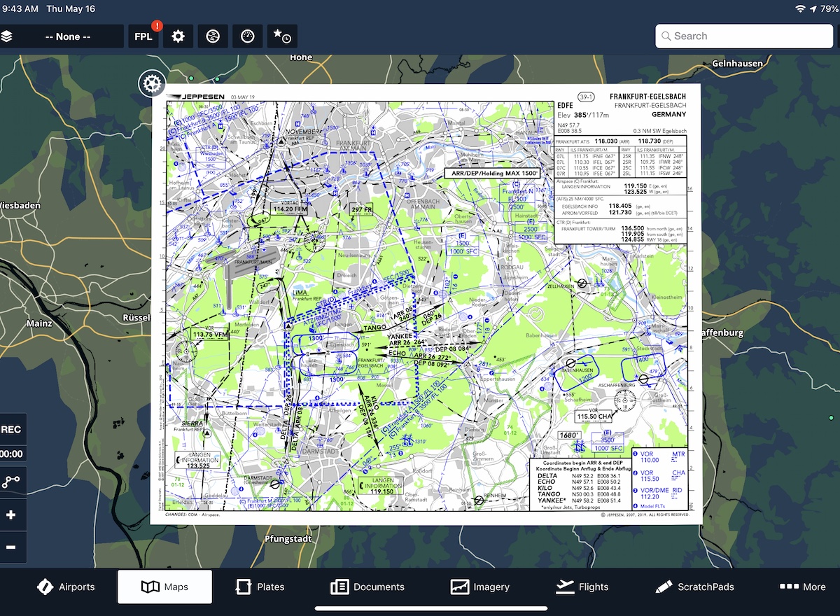Tap the 297 FR beacon box

tap(361, 209)
